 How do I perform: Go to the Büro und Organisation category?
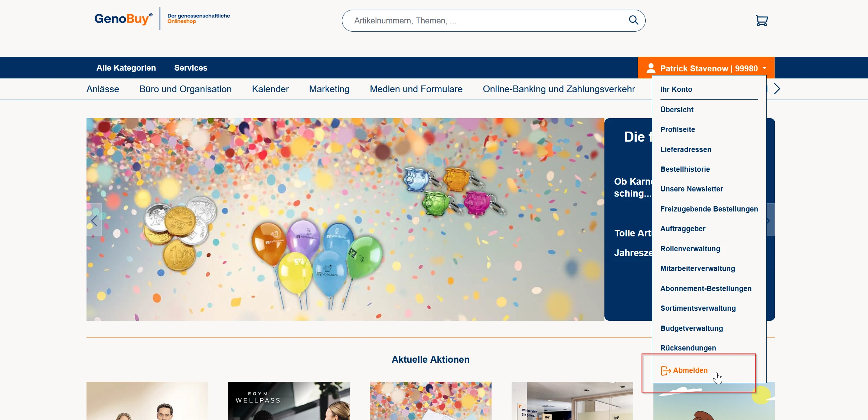[x=185, y=89]
